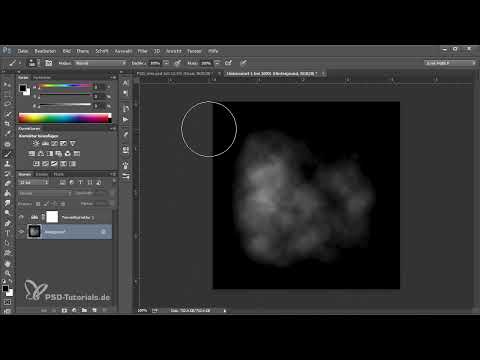Select the Pen tool
This screenshot has width=480, height=360.
click(7, 223)
